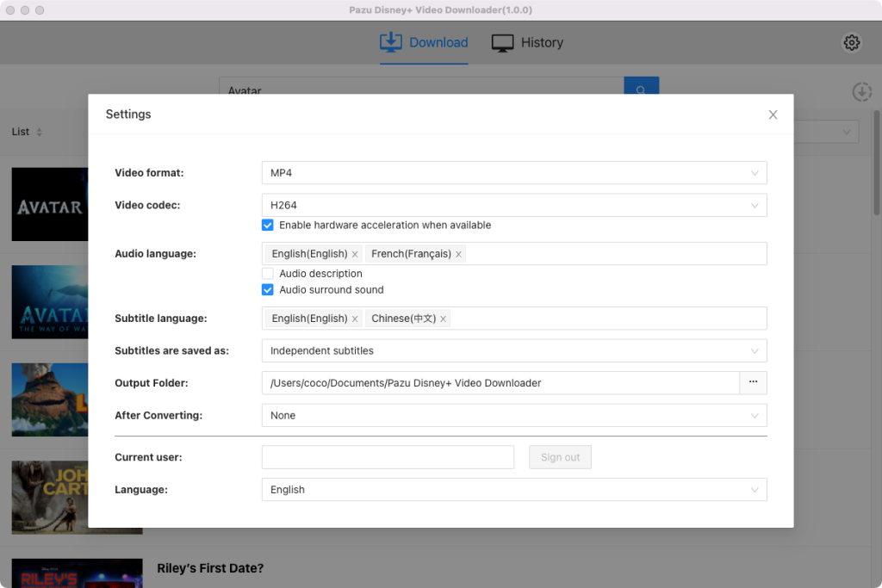Click the Avatar search box
Image resolution: width=882 pixels, height=588 pixels.
pos(421,86)
